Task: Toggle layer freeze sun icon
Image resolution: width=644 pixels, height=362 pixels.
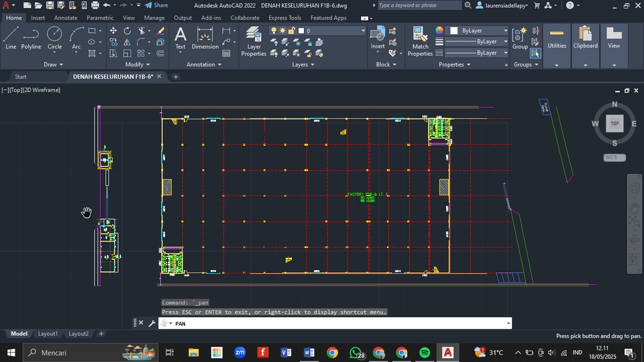Action: click(282, 31)
